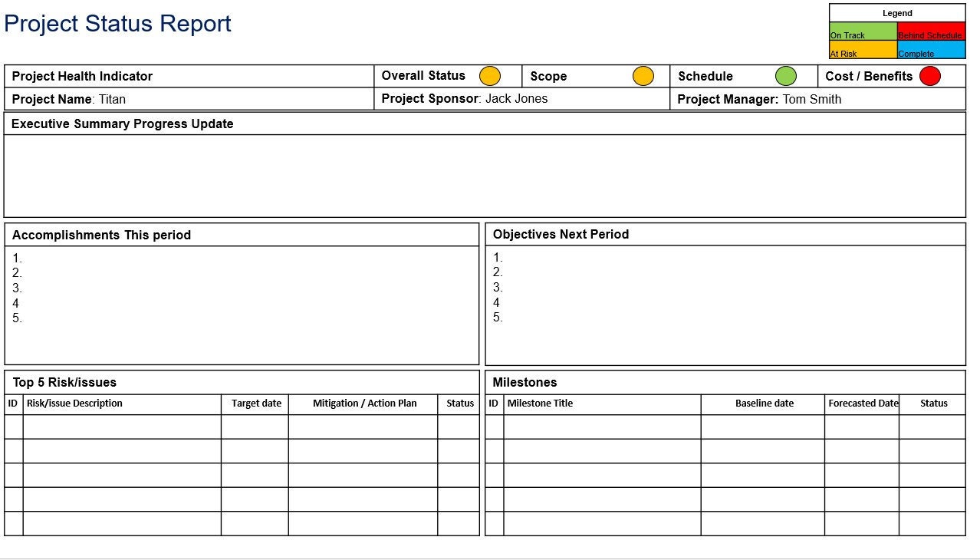Click item 1. under Objectives Next Period

coord(498,258)
